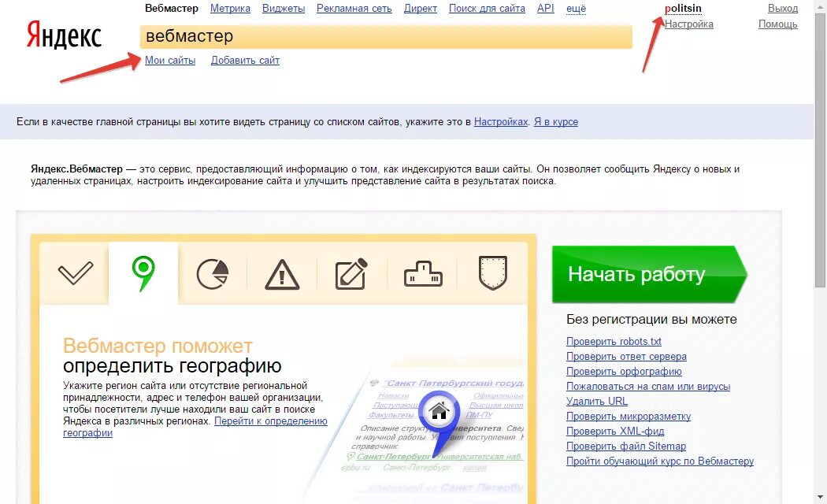Select the shield security tab icon
Viewport: 827px width, 504px height.
point(492,272)
